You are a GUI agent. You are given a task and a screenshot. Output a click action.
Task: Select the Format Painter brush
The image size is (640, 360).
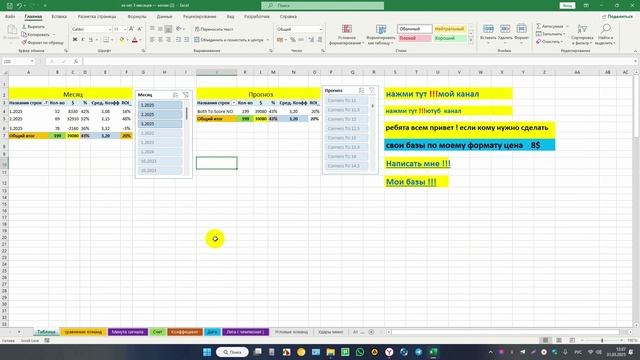24,42
